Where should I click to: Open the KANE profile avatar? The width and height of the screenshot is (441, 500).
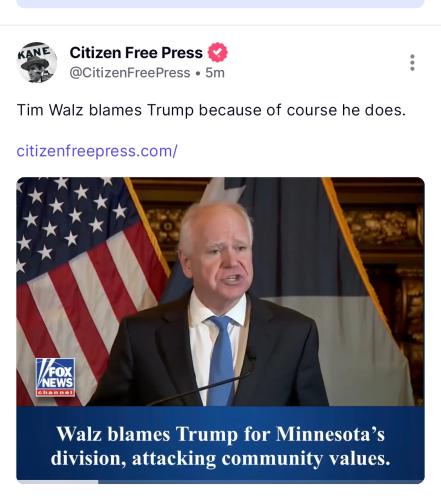(x=37, y=62)
